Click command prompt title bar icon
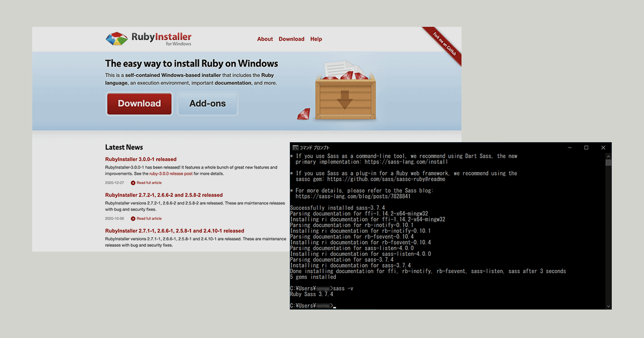The image size is (644, 338). tap(295, 148)
